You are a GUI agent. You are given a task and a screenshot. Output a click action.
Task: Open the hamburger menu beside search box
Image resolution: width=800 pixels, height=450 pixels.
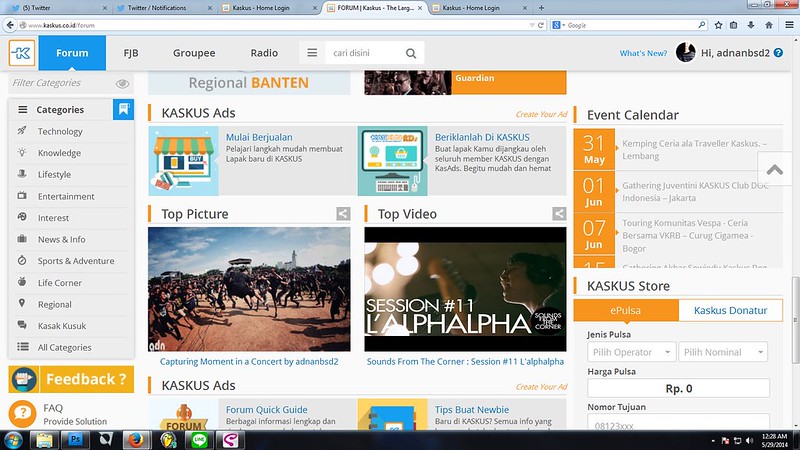[312, 53]
